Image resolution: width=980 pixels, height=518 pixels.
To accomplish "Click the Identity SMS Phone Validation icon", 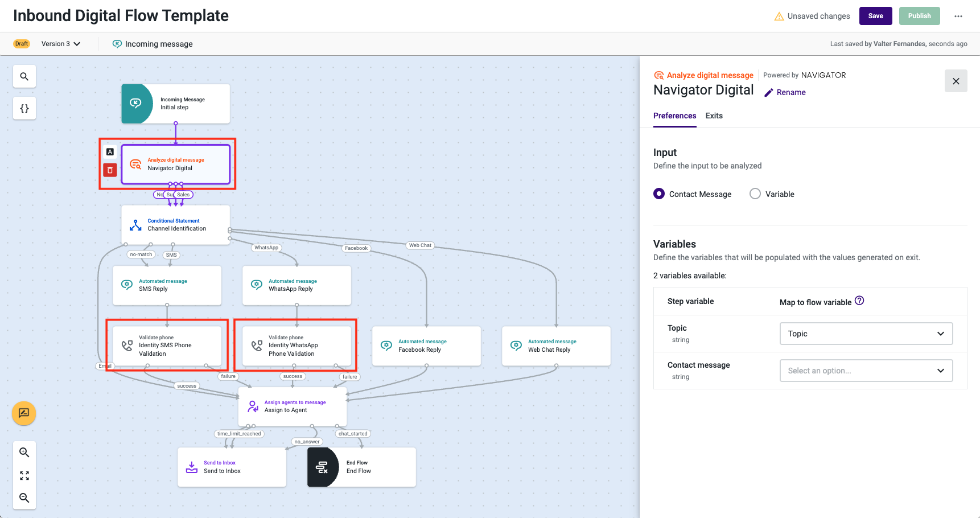I will point(127,346).
